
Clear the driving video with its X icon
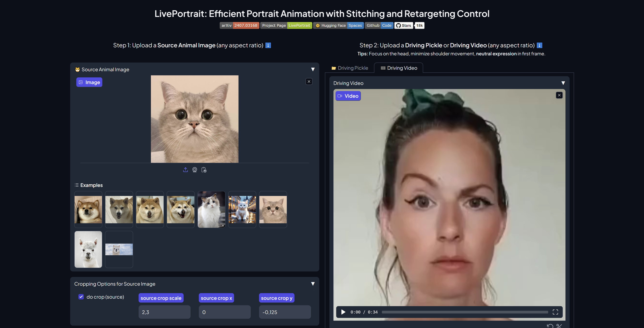click(x=559, y=95)
